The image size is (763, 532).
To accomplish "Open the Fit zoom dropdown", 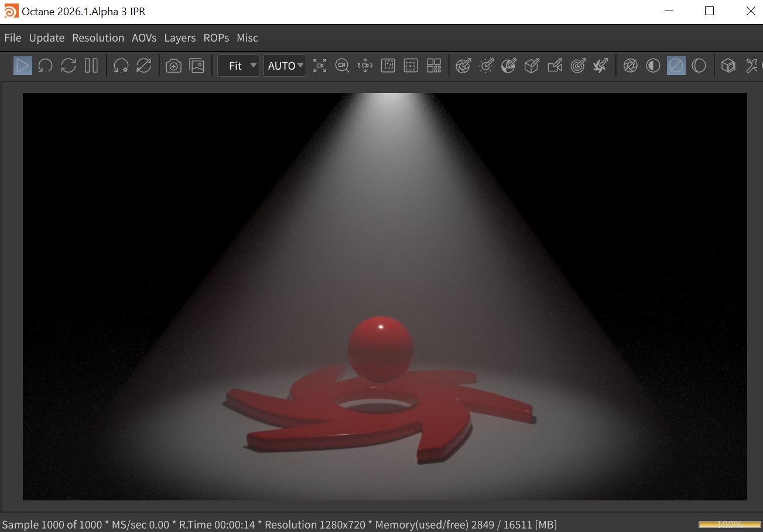I will point(238,66).
